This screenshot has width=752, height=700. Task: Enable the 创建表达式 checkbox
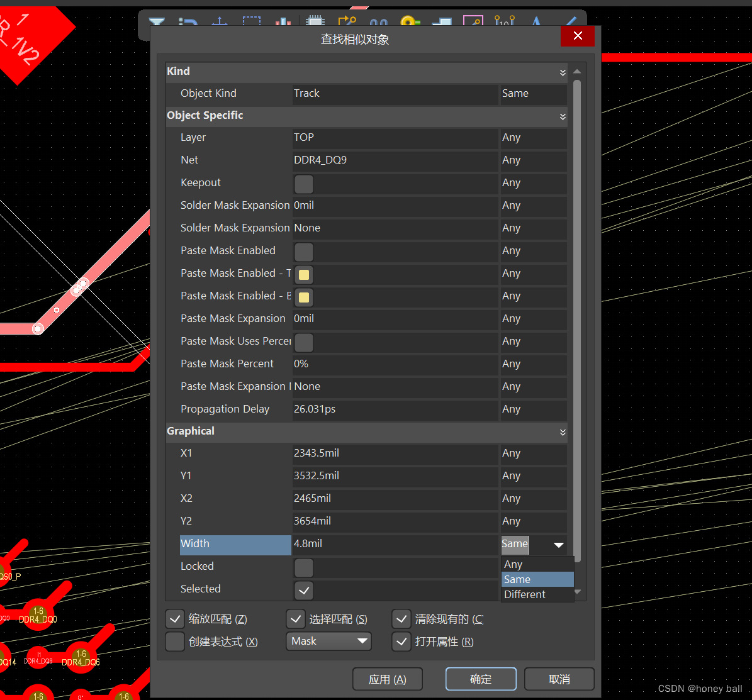click(175, 642)
